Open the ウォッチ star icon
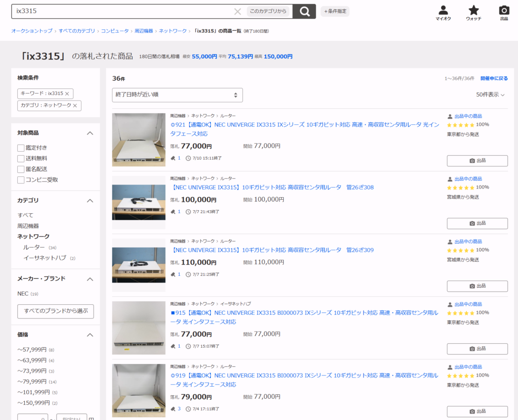Screen dimensions: 518x420 (473, 13)
